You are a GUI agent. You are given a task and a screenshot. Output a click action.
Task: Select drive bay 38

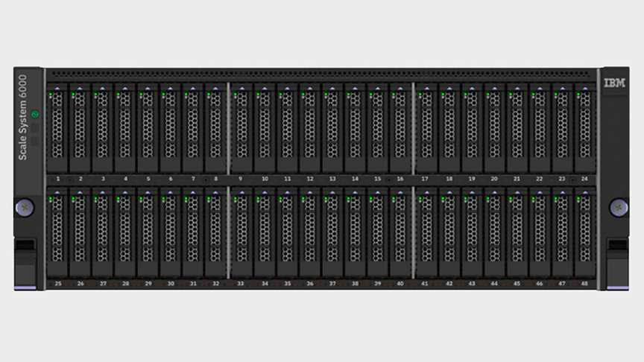pos(356,233)
